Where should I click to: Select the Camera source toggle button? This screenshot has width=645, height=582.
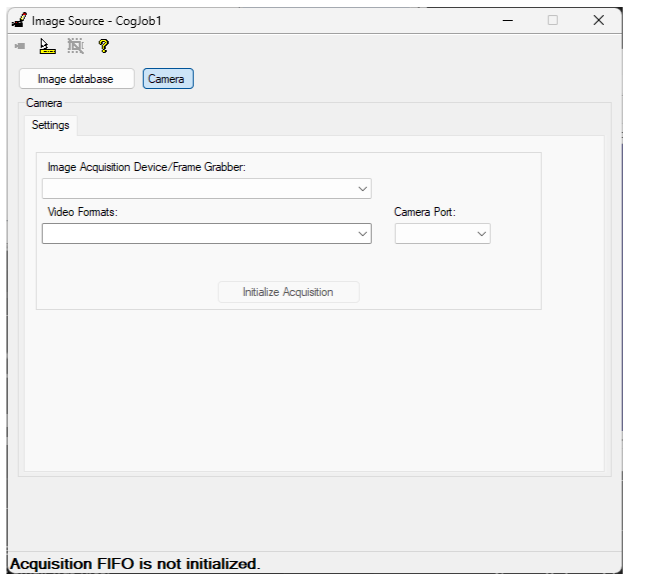167,79
